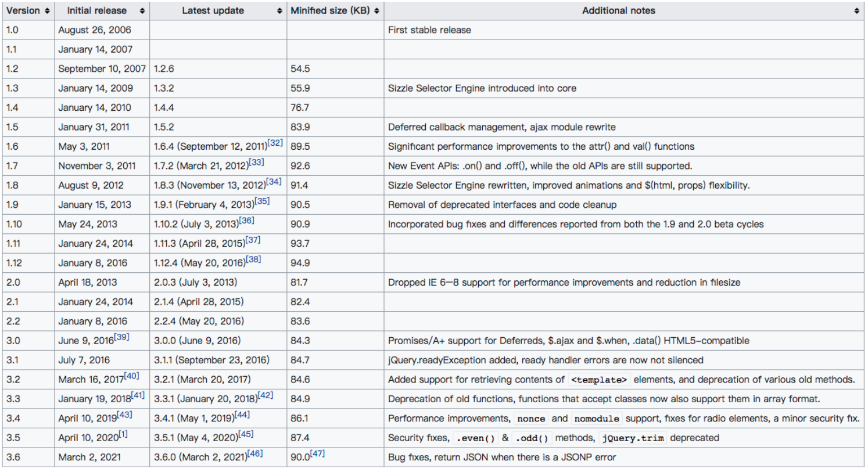Open reference 47 next to 90.0 size
The width and height of the screenshot is (868, 469).
pos(318,454)
